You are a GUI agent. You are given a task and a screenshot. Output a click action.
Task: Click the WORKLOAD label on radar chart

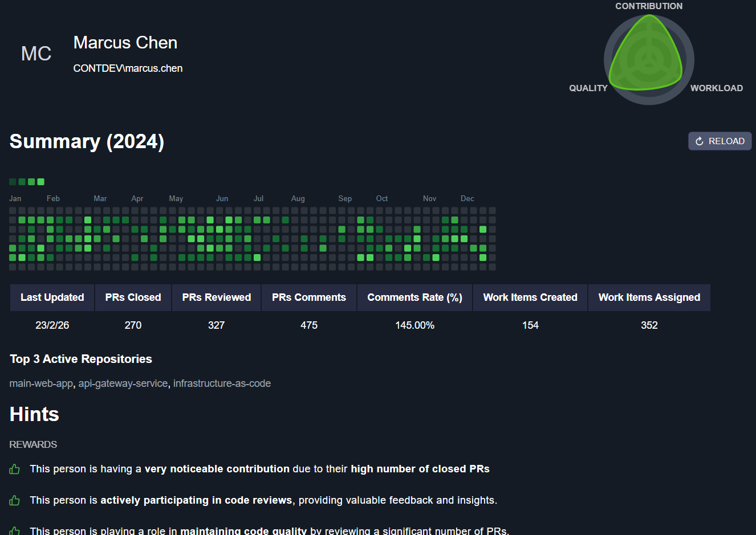[x=716, y=88]
